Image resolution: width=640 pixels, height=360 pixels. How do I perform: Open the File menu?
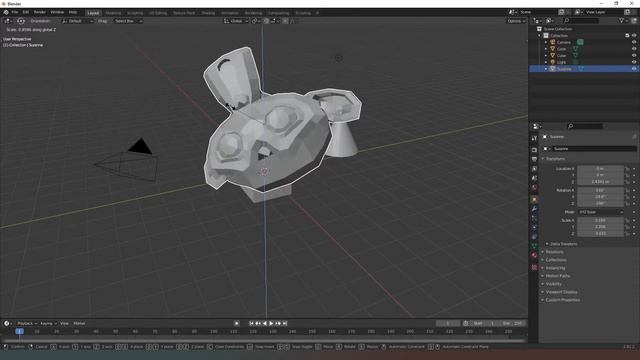click(x=15, y=12)
